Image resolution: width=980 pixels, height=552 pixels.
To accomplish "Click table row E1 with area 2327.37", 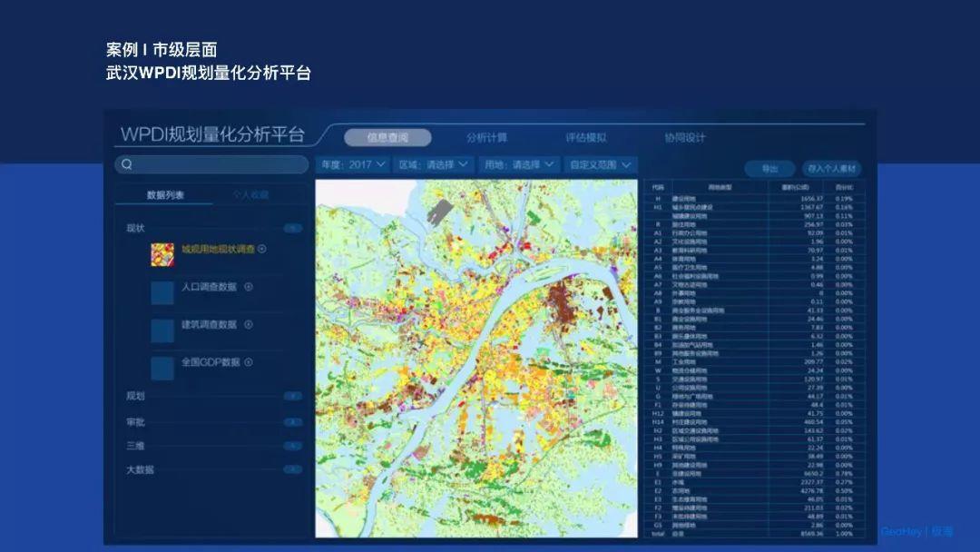I will [x=755, y=482].
